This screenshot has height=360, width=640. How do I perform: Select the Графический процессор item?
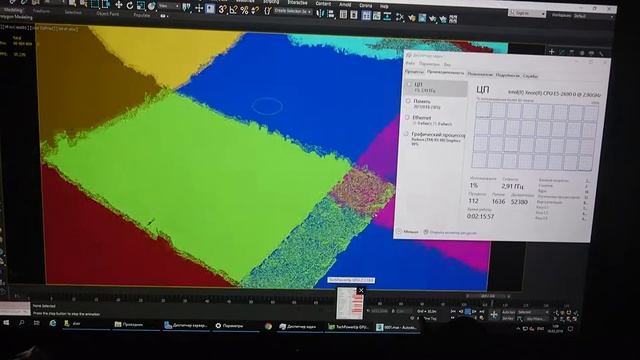434,139
